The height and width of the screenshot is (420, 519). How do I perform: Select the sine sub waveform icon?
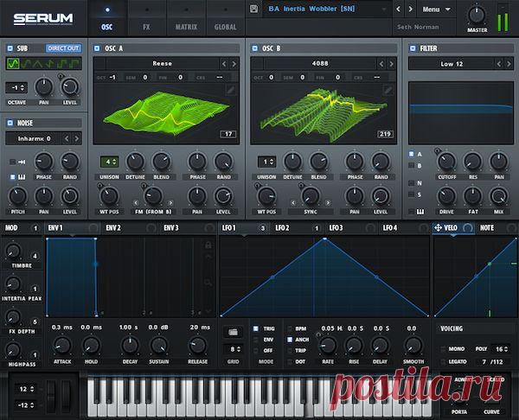coord(13,63)
